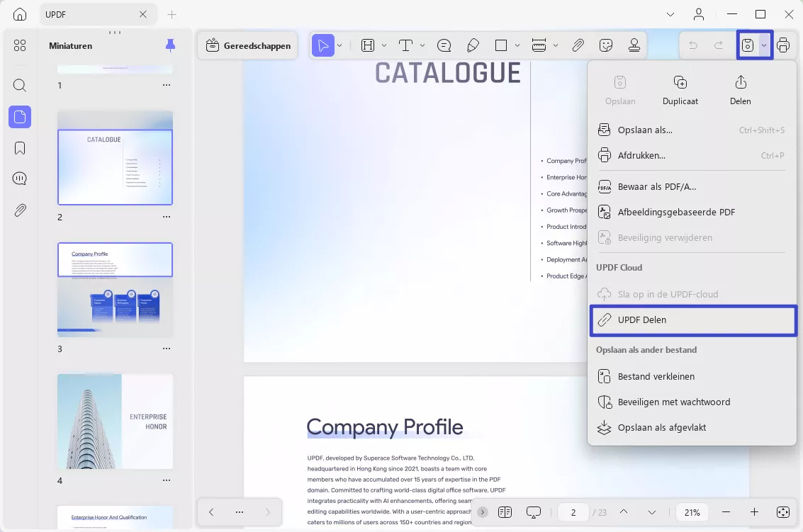Viewport: 803px width, 532px height.
Task: Choose Bestand verkleinen option
Action: tap(691, 376)
